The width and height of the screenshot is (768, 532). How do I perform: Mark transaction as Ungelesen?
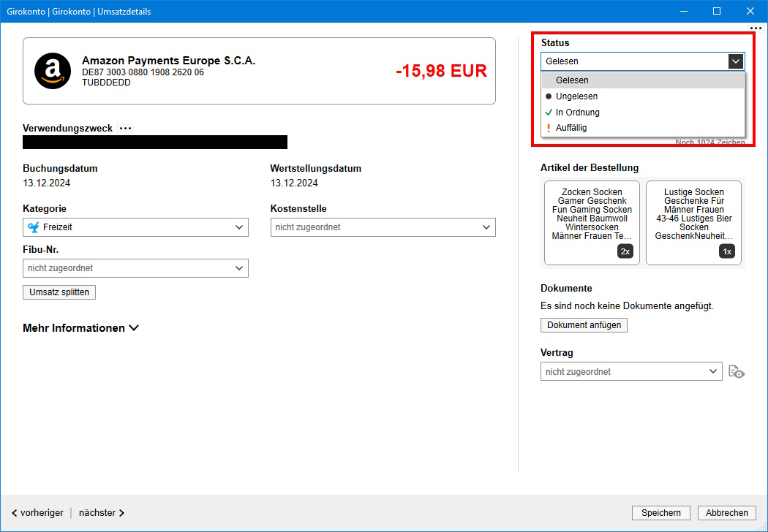pyautogui.click(x=576, y=96)
